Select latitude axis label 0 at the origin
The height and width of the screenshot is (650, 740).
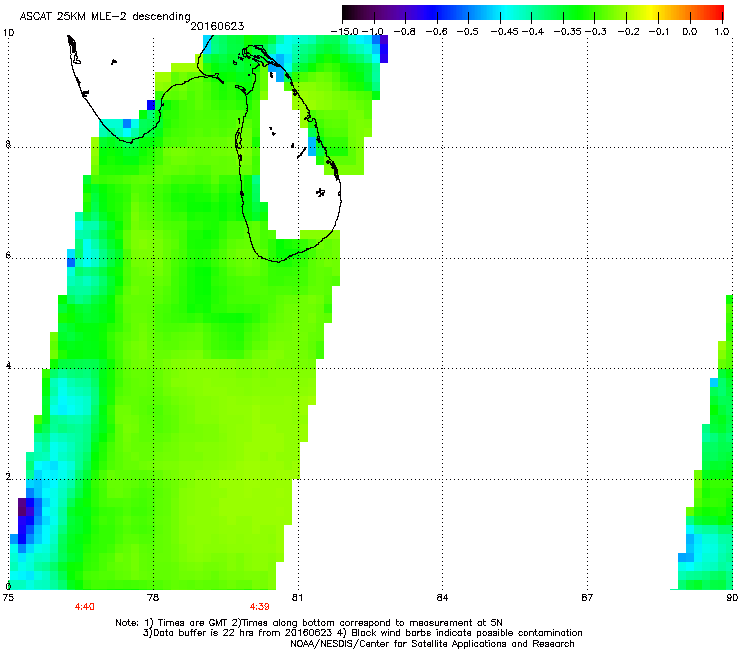tap(8, 587)
